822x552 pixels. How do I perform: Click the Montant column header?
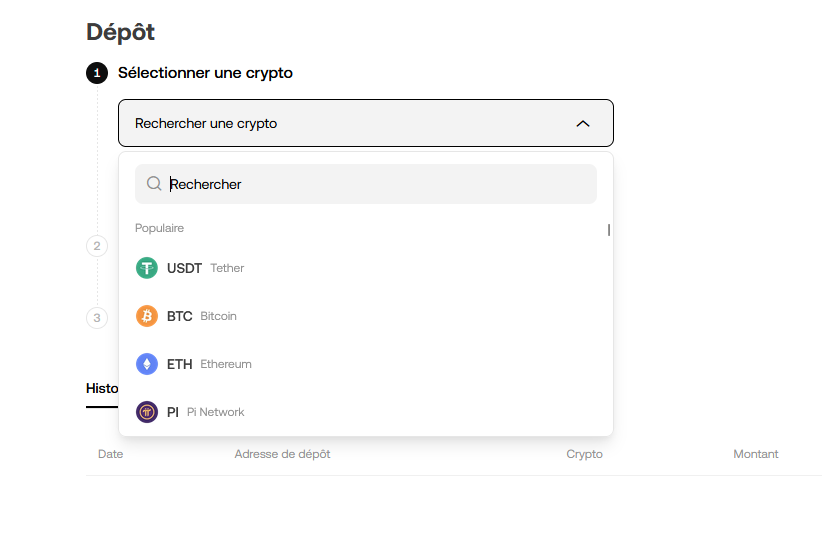[x=755, y=454]
